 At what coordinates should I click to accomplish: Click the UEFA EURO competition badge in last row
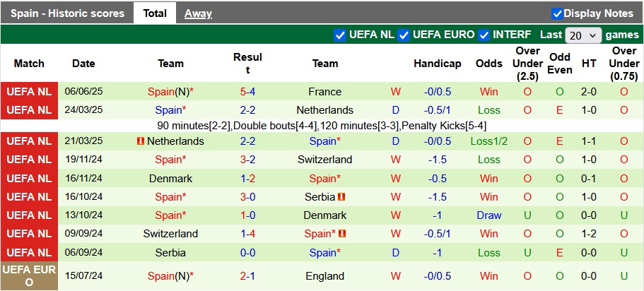click(x=29, y=276)
